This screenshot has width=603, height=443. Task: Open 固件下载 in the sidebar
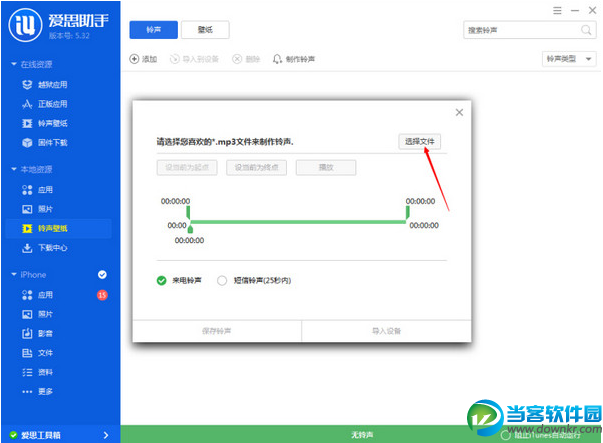click(x=45, y=143)
